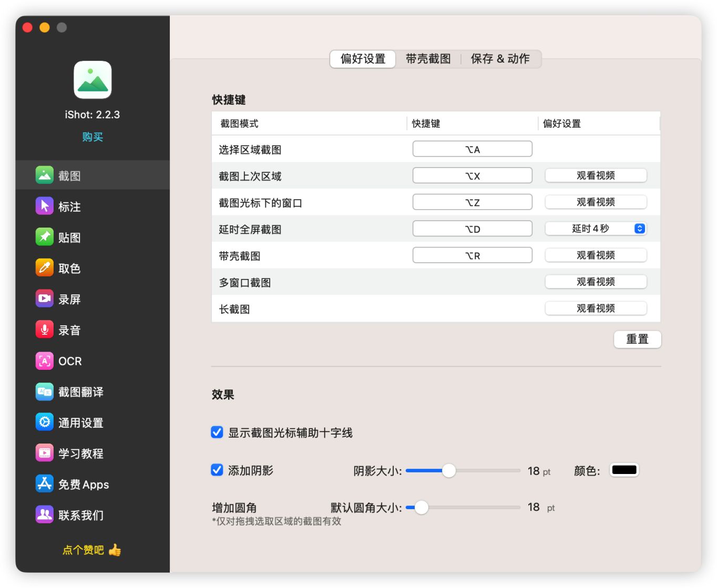Click the 快捷键 field for 选择区域截图

point(472,149)
